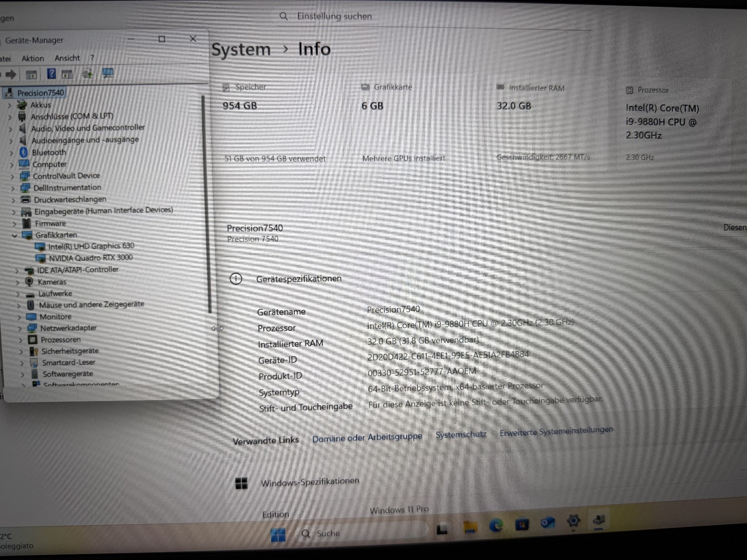Click the search magnifier in Einstellung suchen
This screenshot has width=747, height=560.
pyautogui.click(x=283, y=16)
